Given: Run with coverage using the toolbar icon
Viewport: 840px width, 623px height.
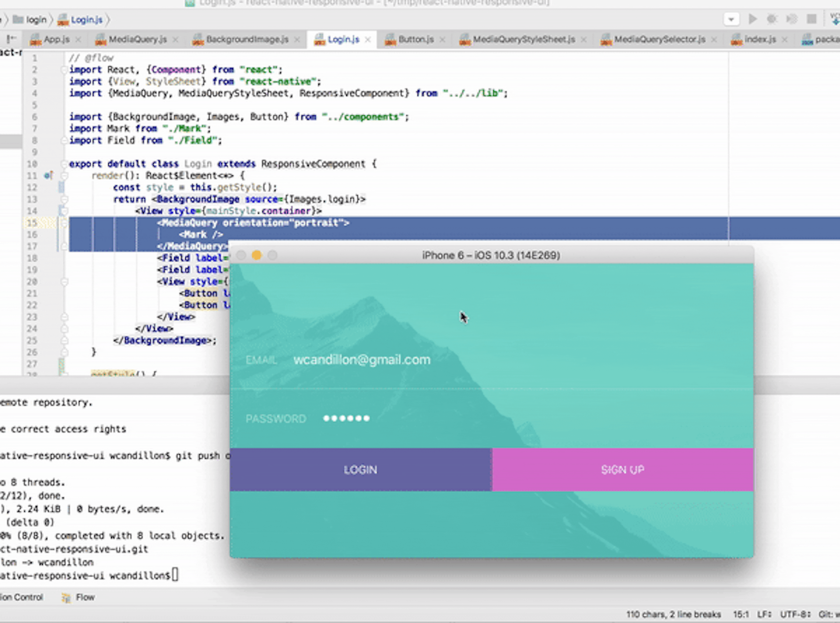Looking at the screenshot, I should click(792, 19).
